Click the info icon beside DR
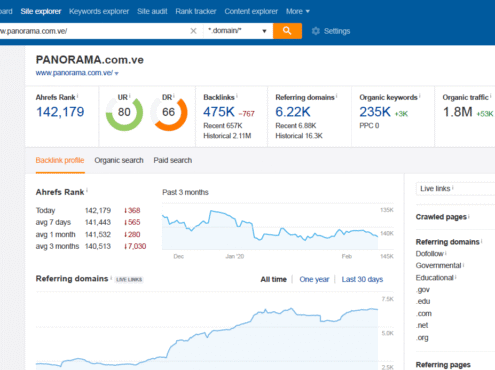This screenshot has width=495, height=370. point(174,96)
